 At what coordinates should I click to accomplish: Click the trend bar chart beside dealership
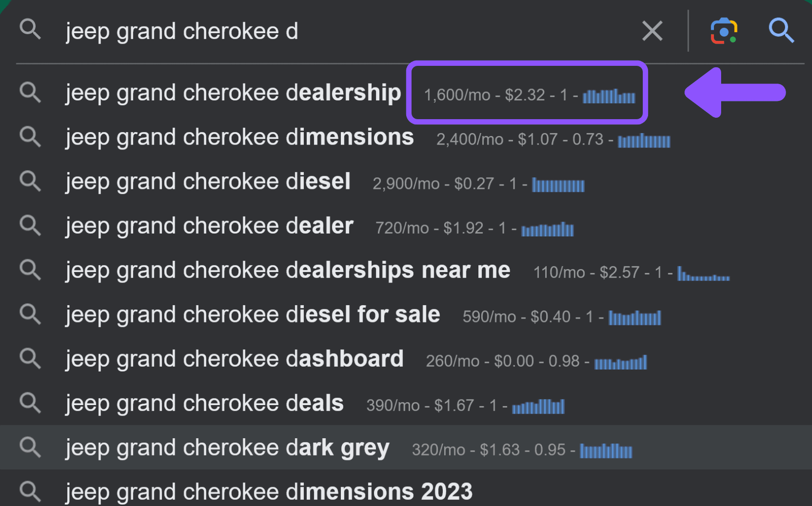pyautogui.click(x=609, y=96)
